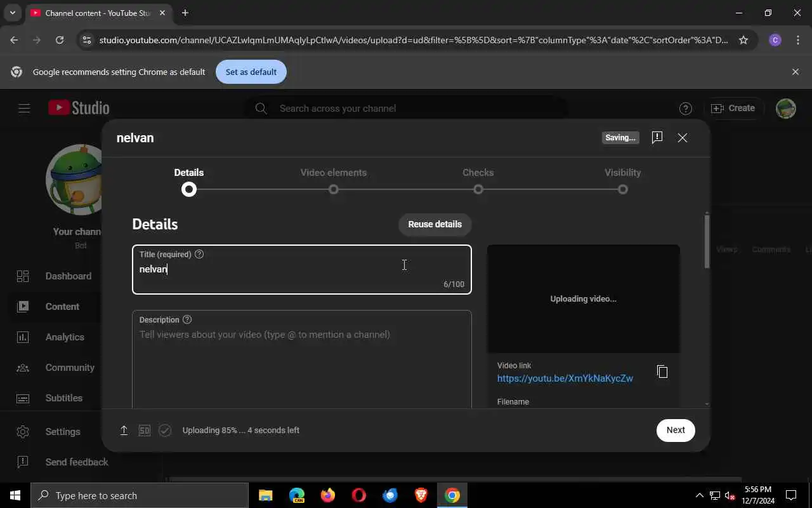Screen dimensions: 812x508
Task: View site information icon in address bar
Action: tap(87, 40)
